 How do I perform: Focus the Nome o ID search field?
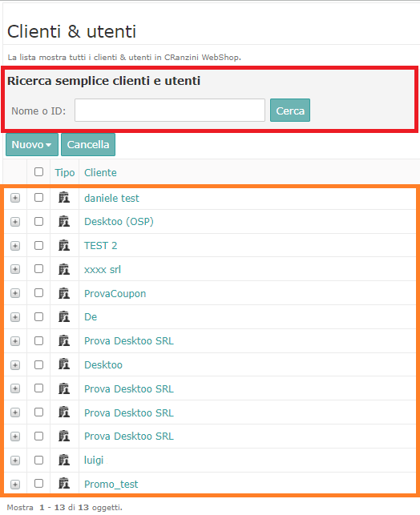[x=170, y=111]
